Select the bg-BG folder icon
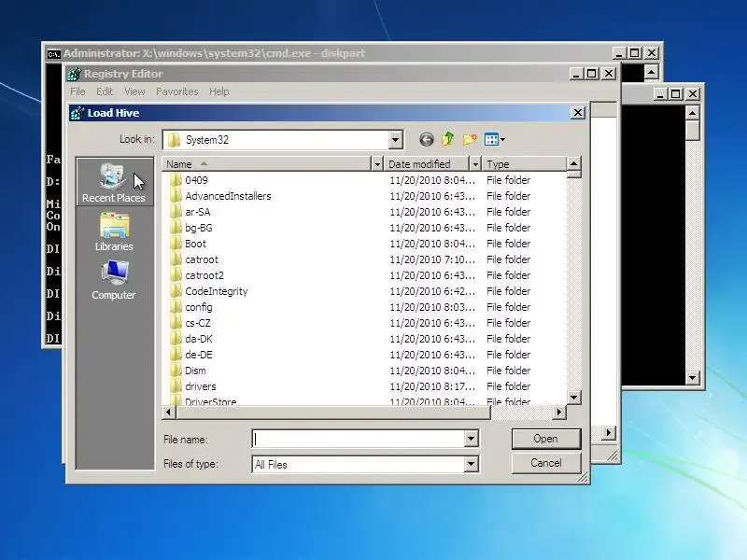 (176, 228)
